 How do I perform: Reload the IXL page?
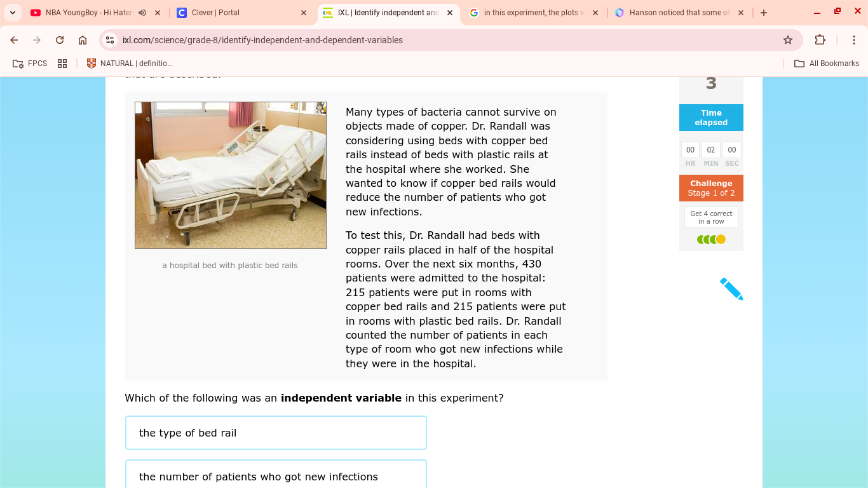60,40
